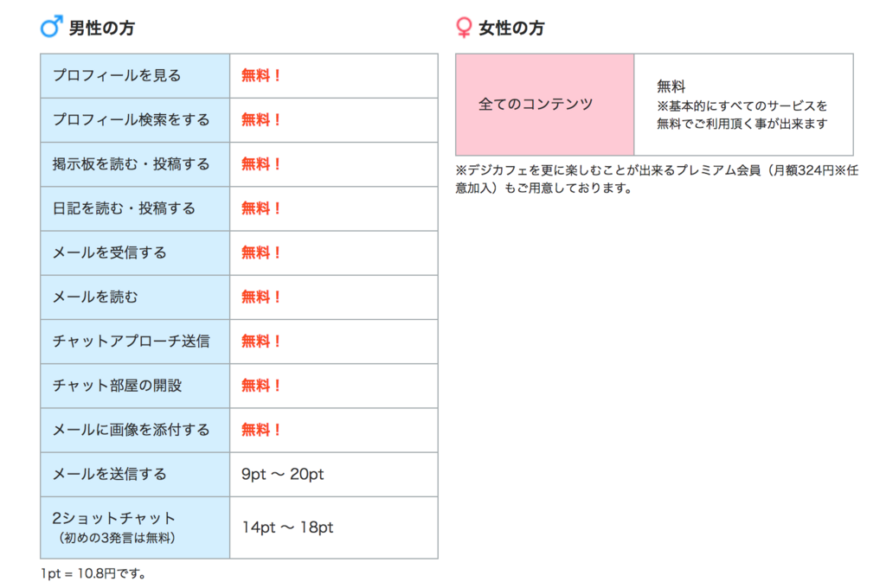Click the プロフィール検索をする cell
The height and width of the screenshot is (588, 886).
click(x=135, y=119)
